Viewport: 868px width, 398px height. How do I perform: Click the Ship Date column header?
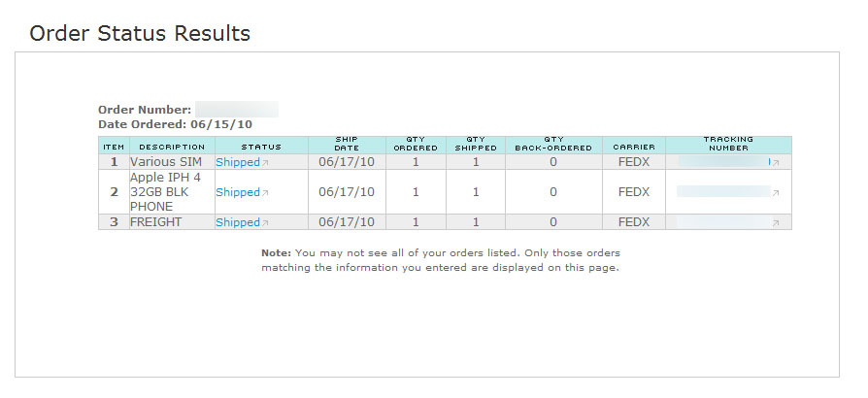click(x=347, y=144)
